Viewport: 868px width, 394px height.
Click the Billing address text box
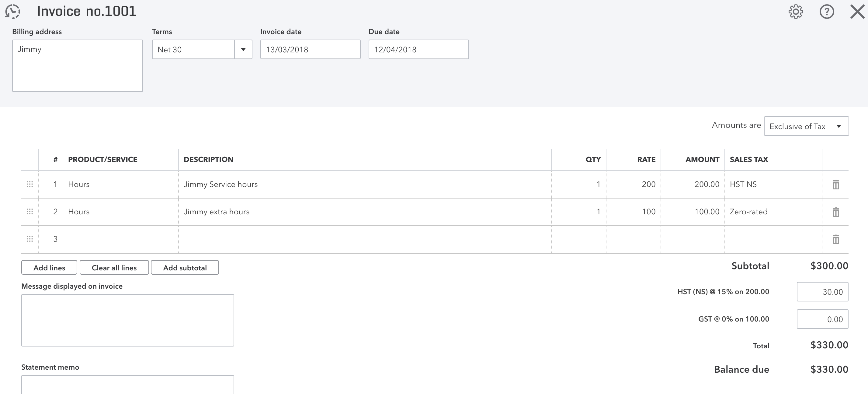tap(77, 66)
